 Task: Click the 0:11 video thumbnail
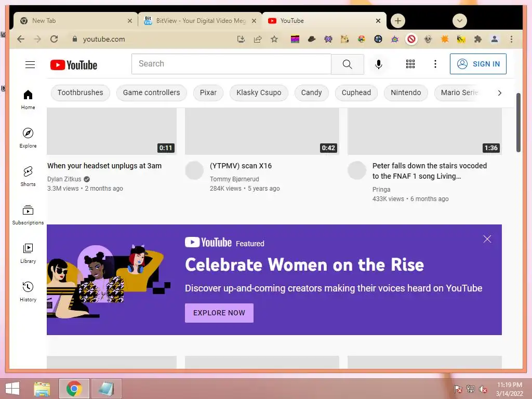pos(112,131)
